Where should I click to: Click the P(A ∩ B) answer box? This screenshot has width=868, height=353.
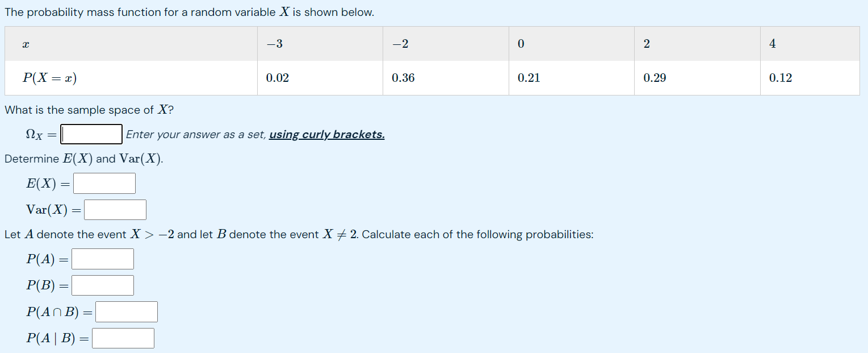click(x=126, y=312)
